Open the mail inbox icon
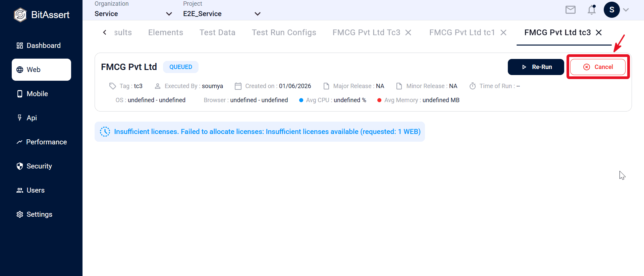644x276 pixels. pyautogui.click(x=571, y=10)
